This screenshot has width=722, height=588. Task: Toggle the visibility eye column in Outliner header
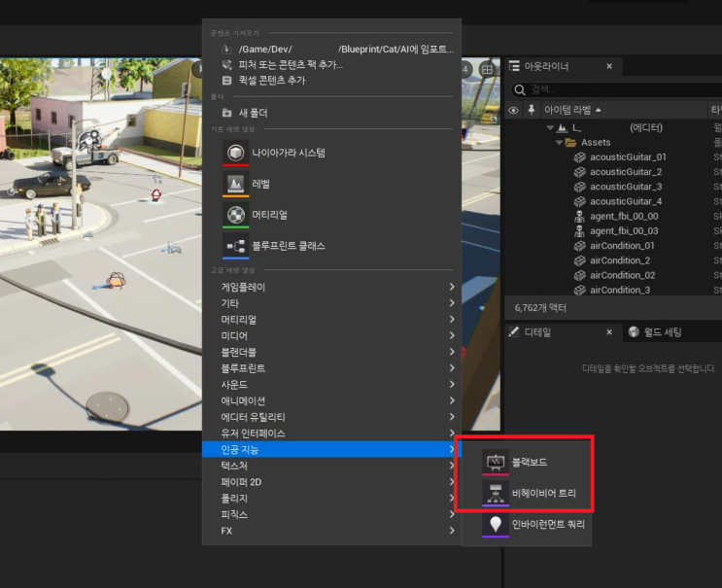coord(513,110)
